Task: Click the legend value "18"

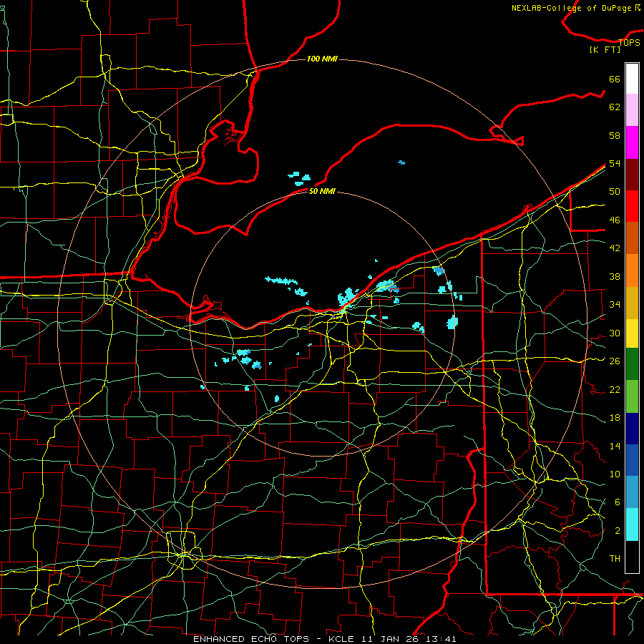Action: click(615, 418)
